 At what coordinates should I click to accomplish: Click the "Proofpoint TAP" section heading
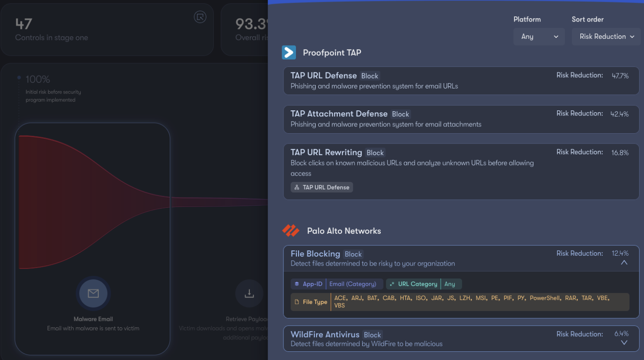point(332,53)
